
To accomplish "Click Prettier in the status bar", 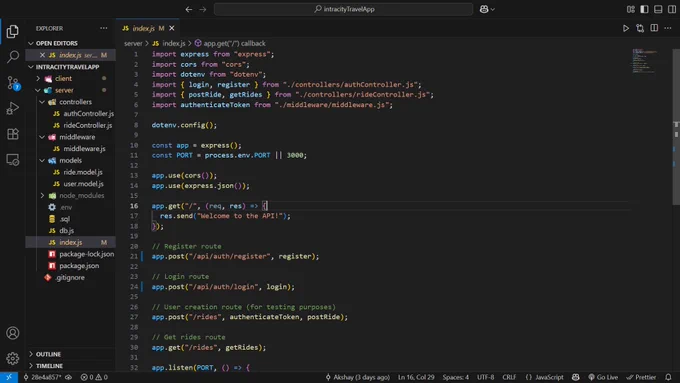I will (x=641, y=377).
